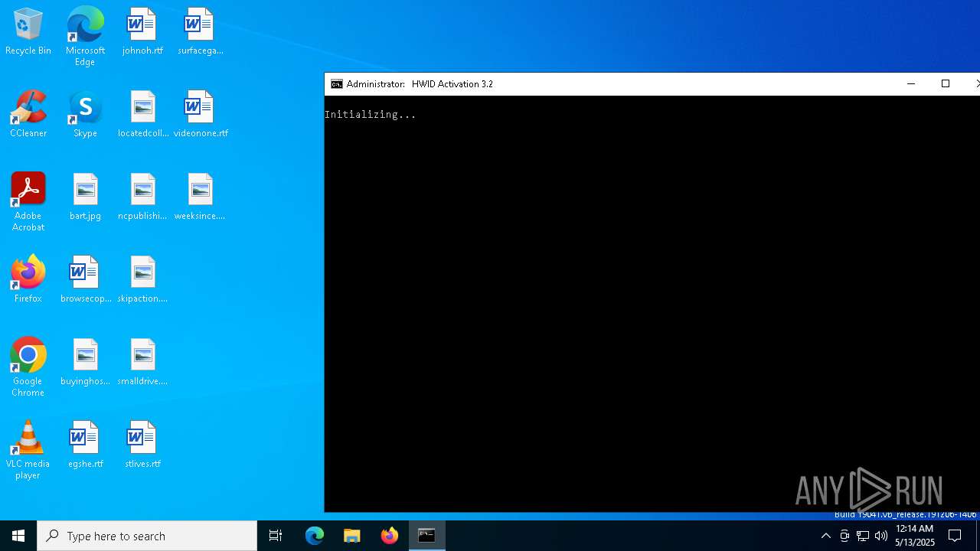
Task: Open the notification center icon
Action: [955, 536]
